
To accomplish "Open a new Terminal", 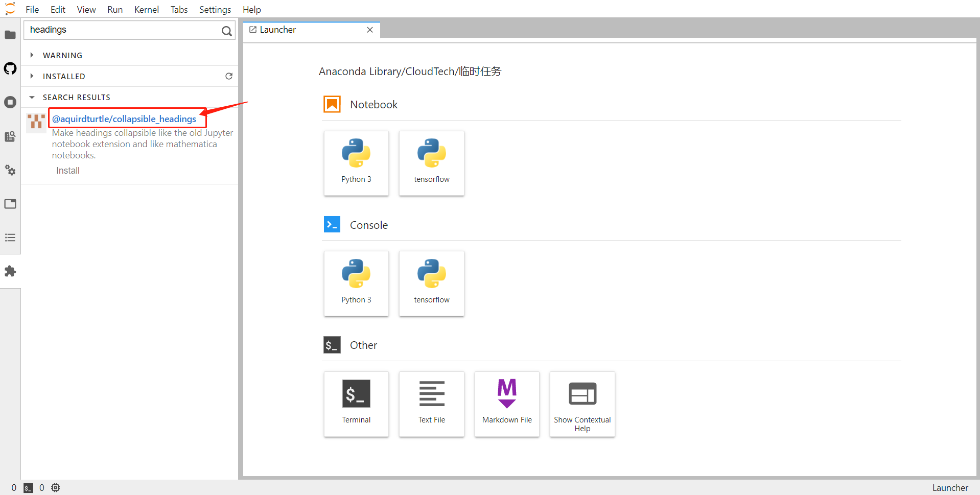I will pyautogui.click(x=356, y=404).
